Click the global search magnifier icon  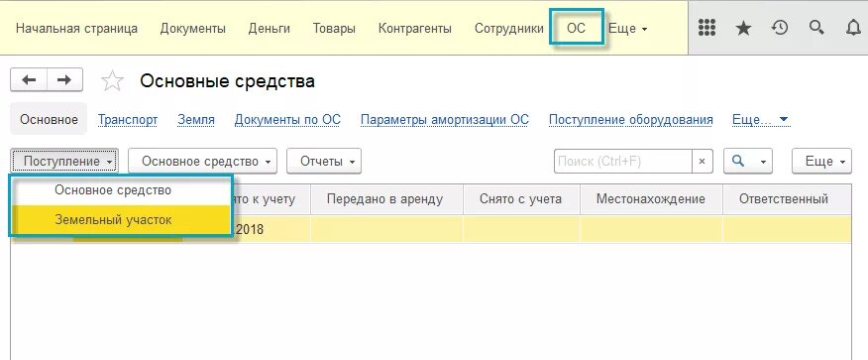pyautogui.click(x=816, y=28)
